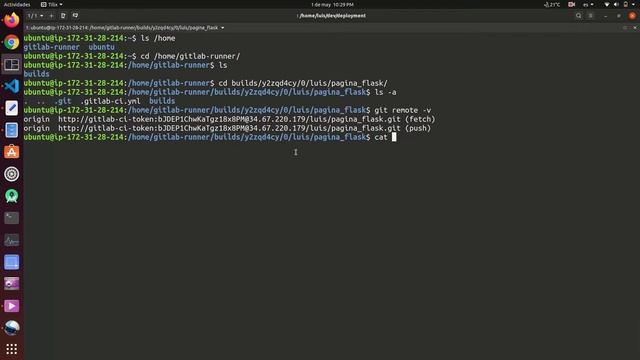Open Wi-Fi network indicator
This screenshot has width=640, height=360.
click(607, 4)
